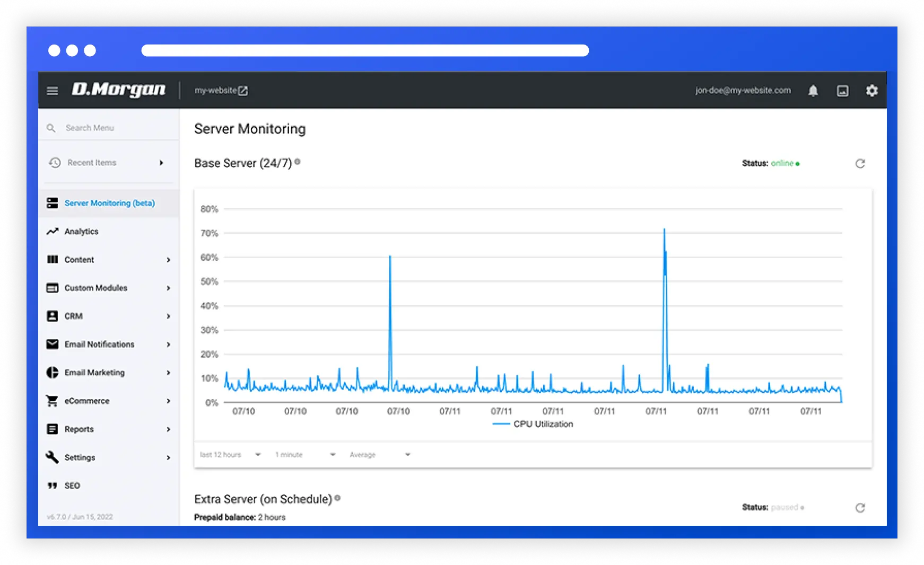
Task: Select the Analytics menu item
Action: pyautogui.click(x=109, y=231)
